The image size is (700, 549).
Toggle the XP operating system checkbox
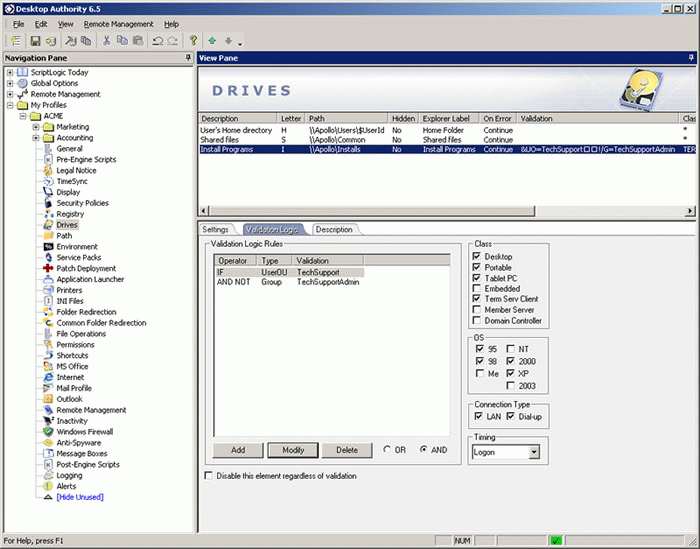click(x=511, y=373)
